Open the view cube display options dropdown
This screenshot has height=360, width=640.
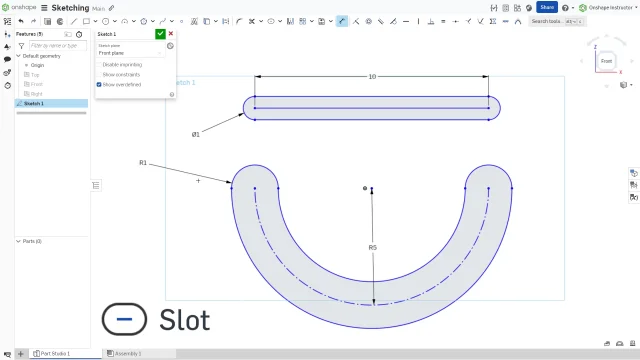626,85
